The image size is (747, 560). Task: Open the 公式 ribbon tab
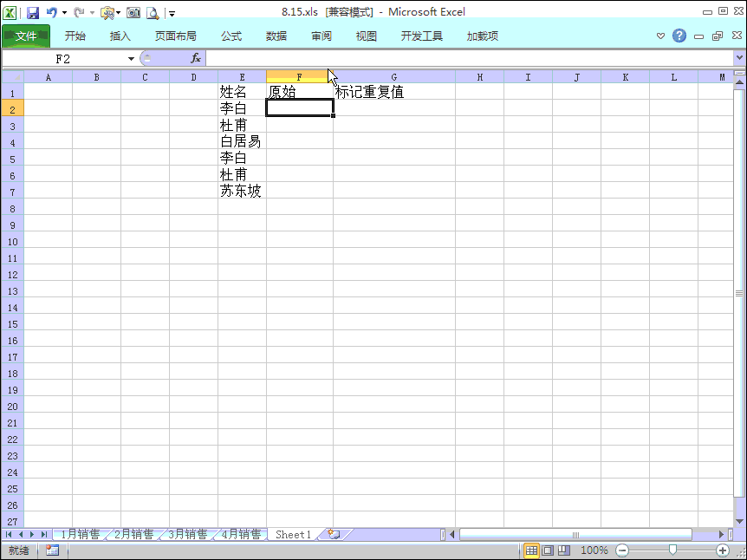(x=231, y=36)
